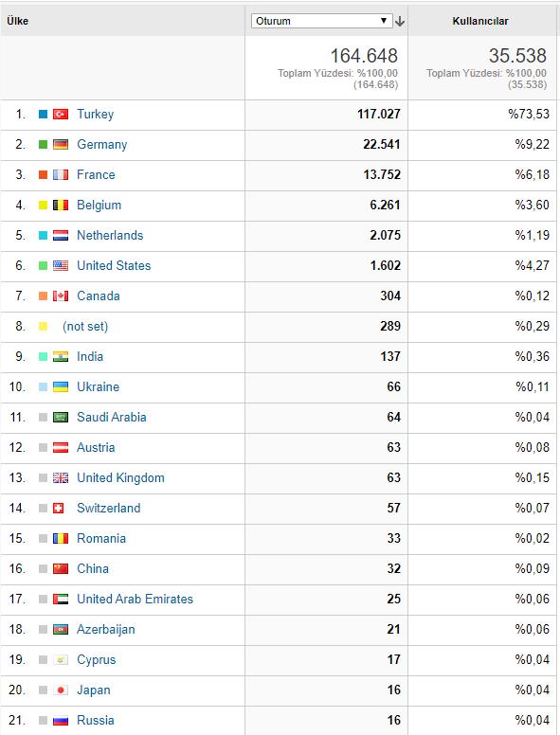
Task: Click the Russia flag icon
Action: [61, 721]
